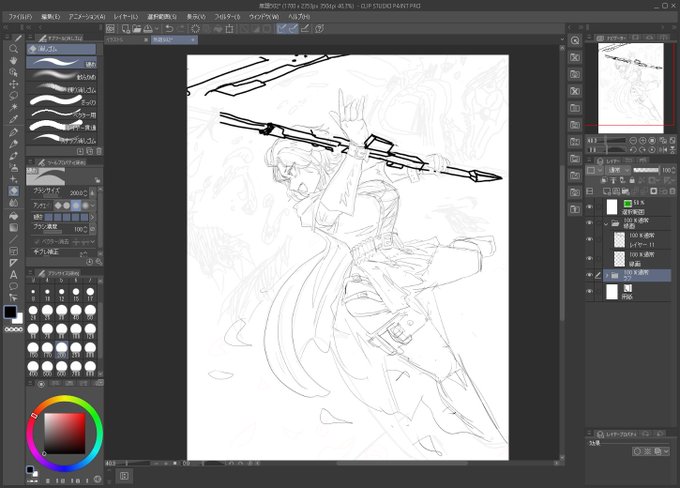The height and width of the screenshot is (488, 680).
Task: Flip canvas horizontally in Navigator
Action: click(664, 150)
